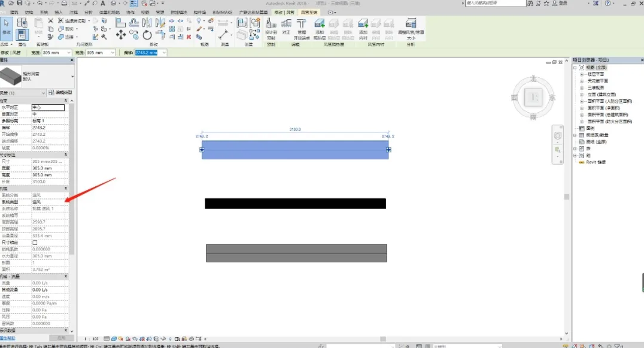Image resolution: width=644 pixels, height=348 pixels.
Task: Click the properties panel scrollbar
Action: pyautogui.click(x=71, y=178)
